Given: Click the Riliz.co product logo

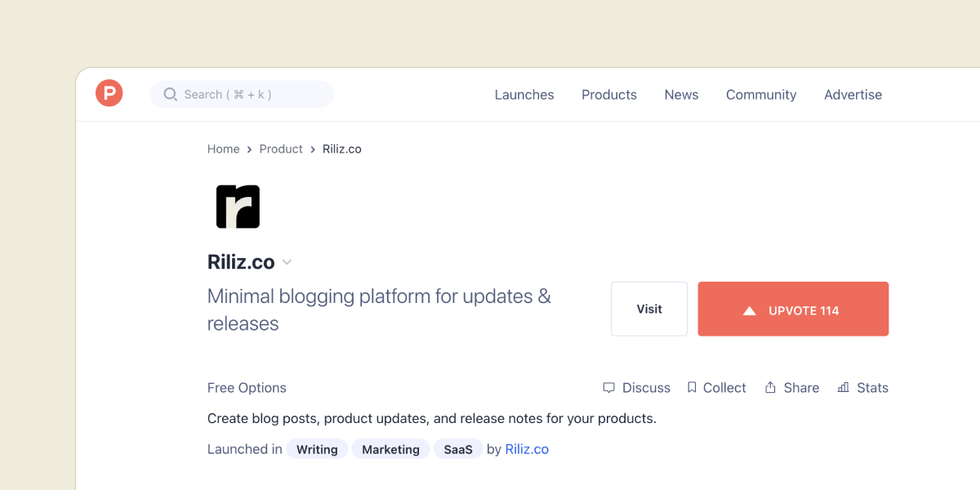Looking at the screenshot, I should coord(238,206).
